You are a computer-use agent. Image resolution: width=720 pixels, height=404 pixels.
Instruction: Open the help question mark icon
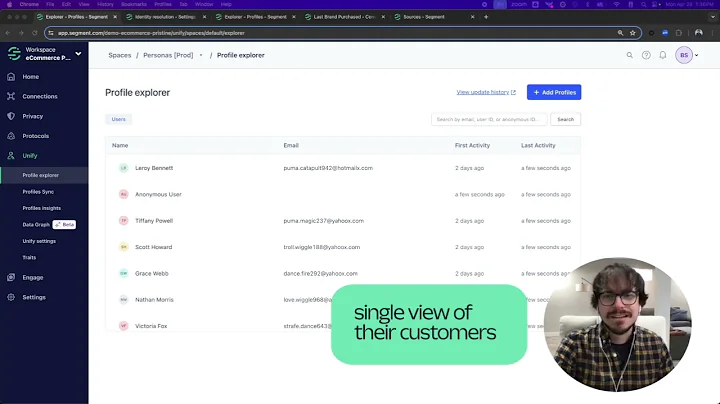click(x=646, y=55)
